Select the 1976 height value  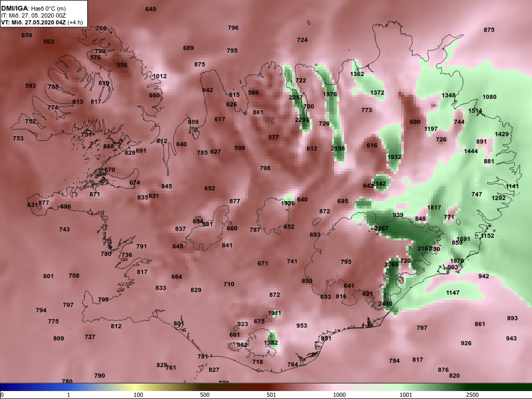330,94
